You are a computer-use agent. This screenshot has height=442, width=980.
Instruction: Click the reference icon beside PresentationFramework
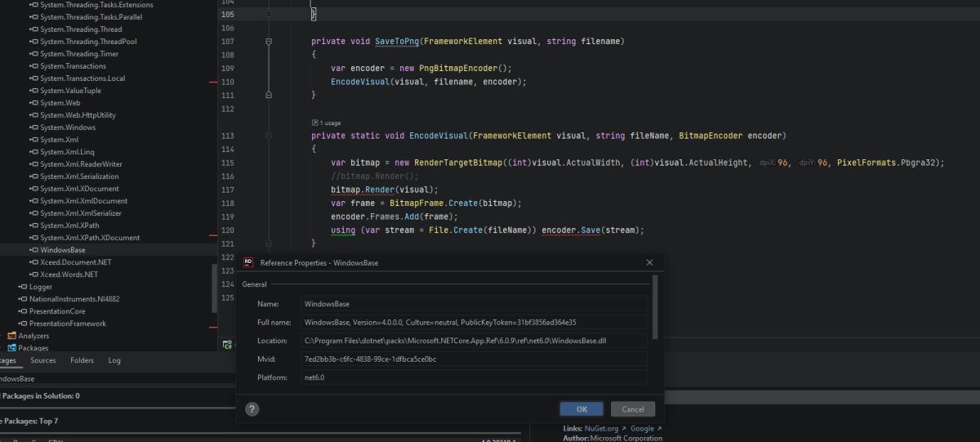(x=23, y=324)
